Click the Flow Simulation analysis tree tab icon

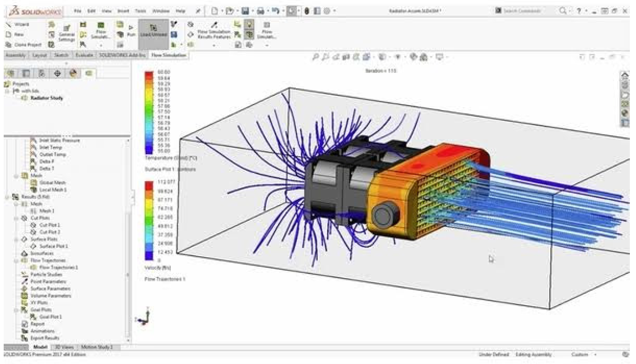(x=89, y=73)
